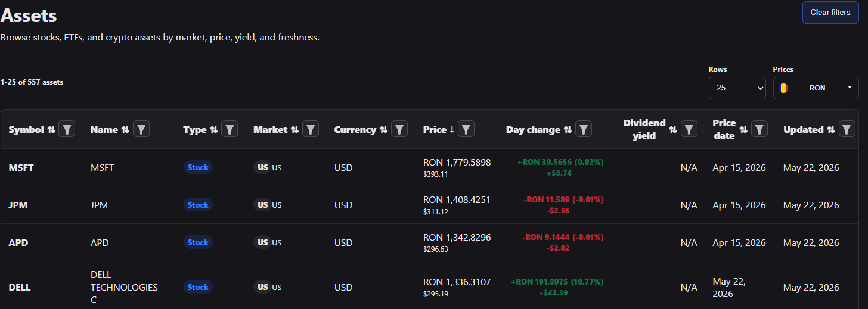
Task: Click the US market badge in APD row
Action: pyautogui.click(x=262, y=242)
